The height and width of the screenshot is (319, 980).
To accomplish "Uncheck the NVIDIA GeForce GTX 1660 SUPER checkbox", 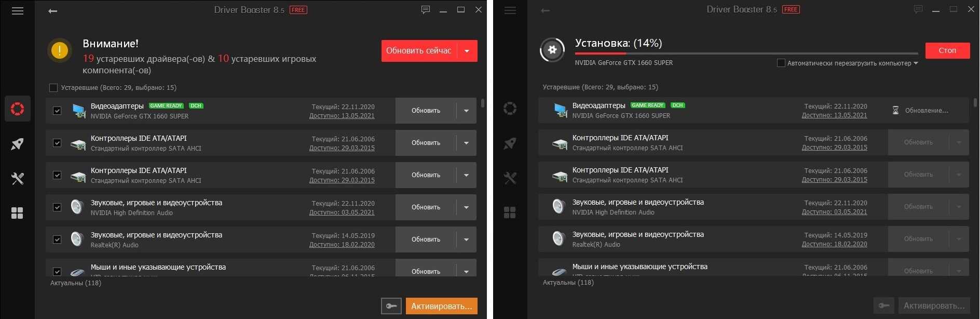I will tap(57, 111).
